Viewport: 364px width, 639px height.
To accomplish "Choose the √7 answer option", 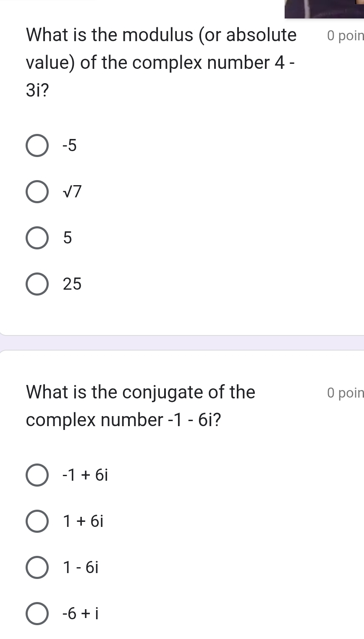I will click(37, 192).
